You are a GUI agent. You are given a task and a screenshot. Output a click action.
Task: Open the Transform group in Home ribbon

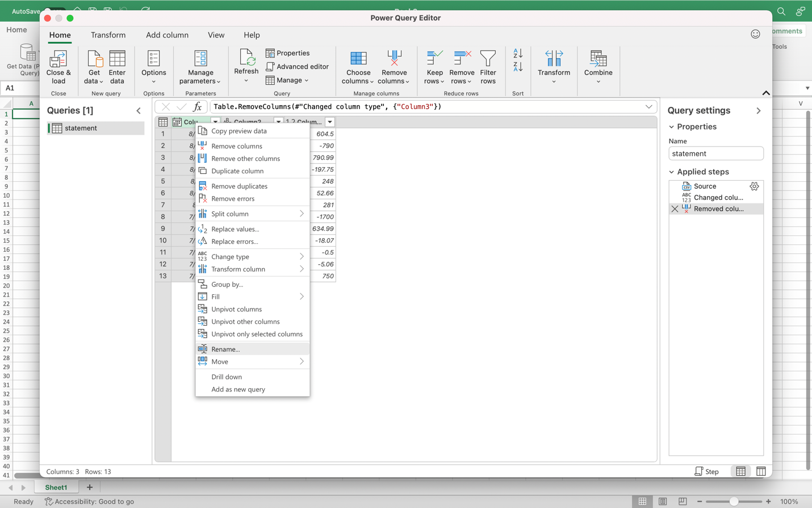pos(554,66)
